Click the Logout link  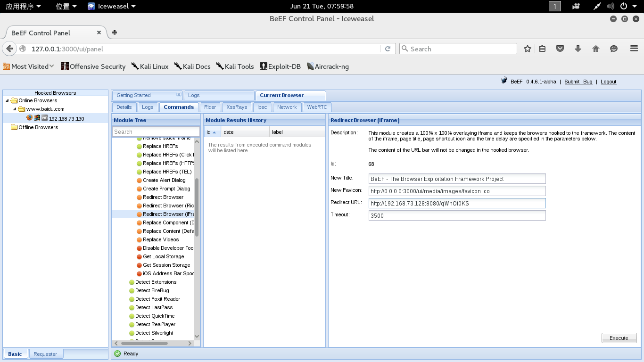tap(608, 82)
